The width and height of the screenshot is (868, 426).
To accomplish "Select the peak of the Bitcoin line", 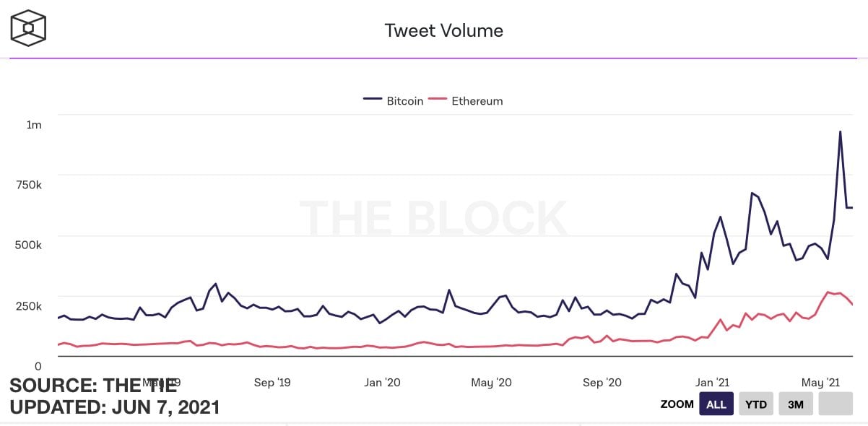I will 840,131.
